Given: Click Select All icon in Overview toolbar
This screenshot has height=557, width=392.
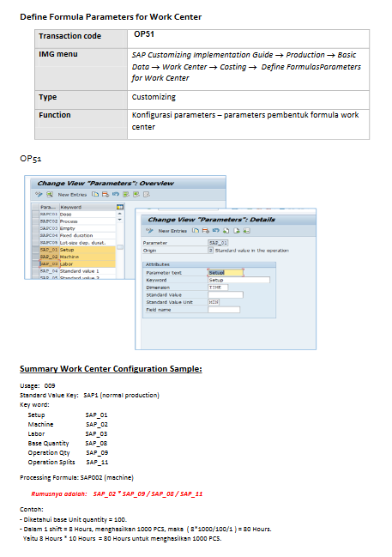Looking at the screenshot, I should 126,194.
